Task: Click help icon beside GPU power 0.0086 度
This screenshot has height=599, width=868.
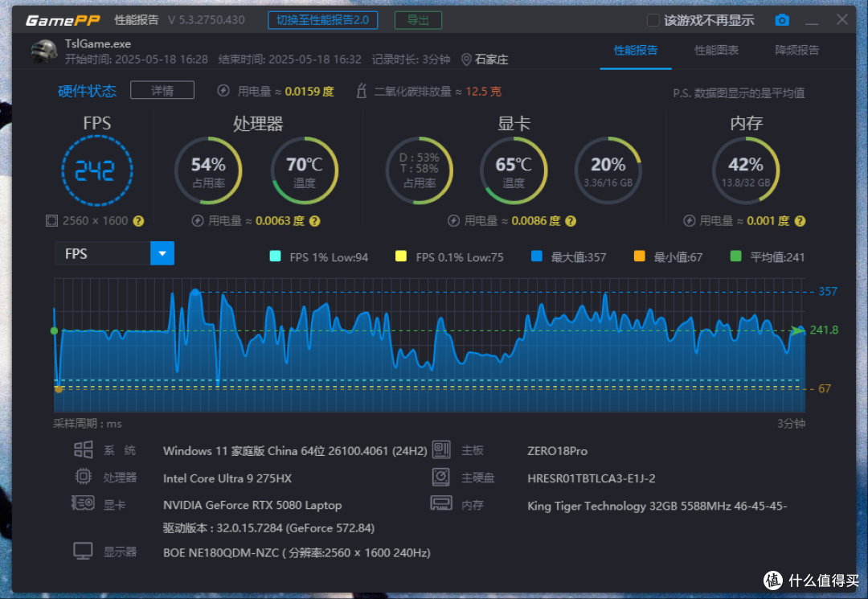Action: tap(571, 221)
